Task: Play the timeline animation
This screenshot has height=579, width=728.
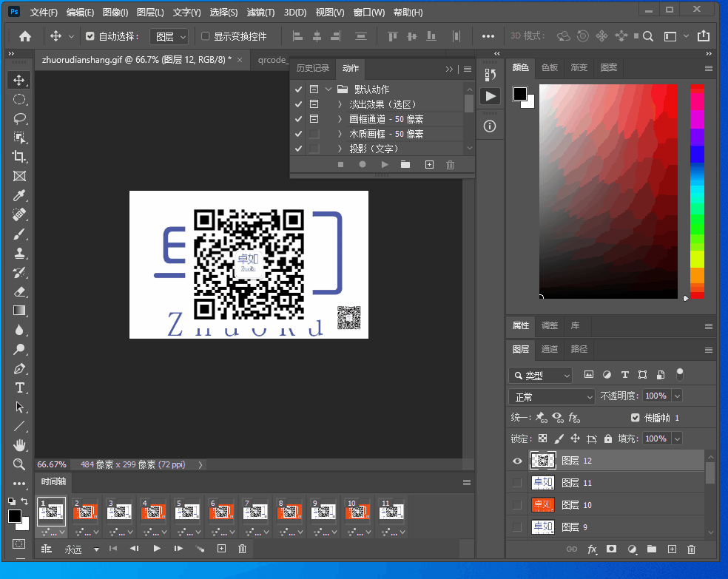Action: point(157,549)
